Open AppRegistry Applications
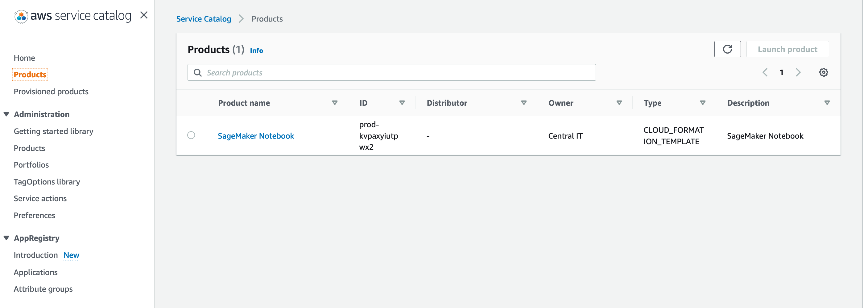This screenshot has height=308, width=868. point(35,272)
